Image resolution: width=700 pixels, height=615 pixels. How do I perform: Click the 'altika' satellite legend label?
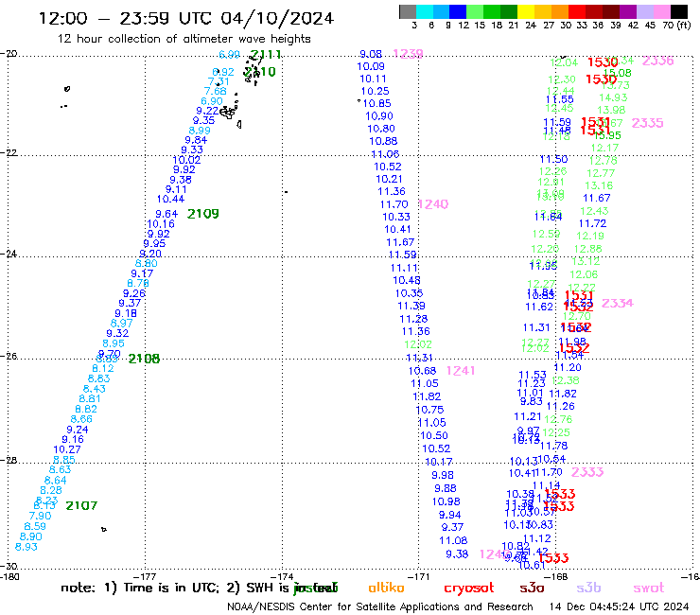pos(386,588)
